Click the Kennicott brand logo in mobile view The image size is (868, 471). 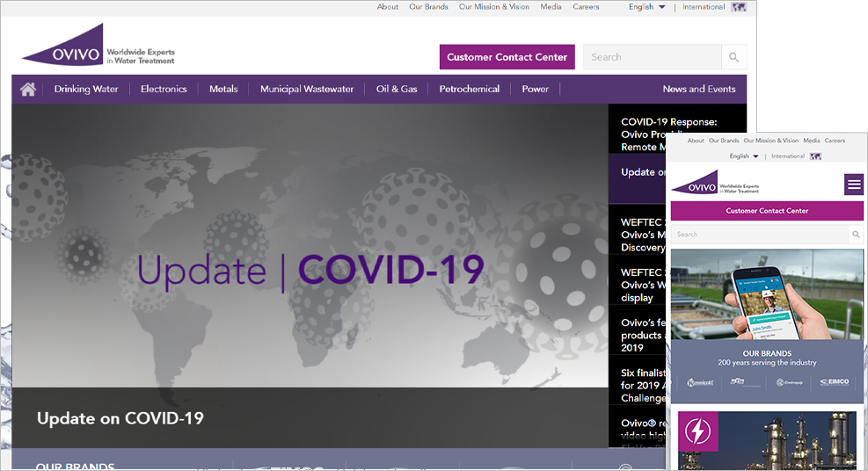pos(700,382)
